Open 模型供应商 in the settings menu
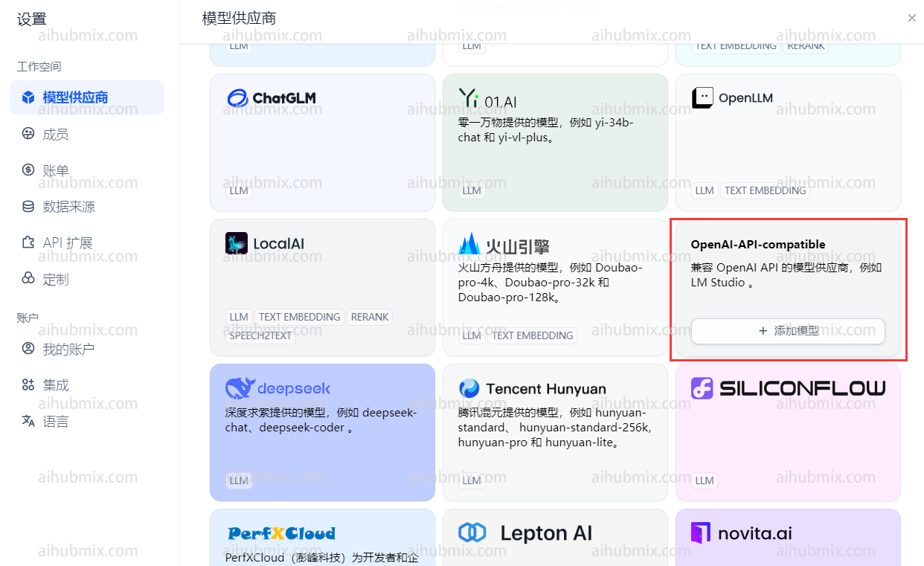924x566 pixels. [x=87, y=97]
